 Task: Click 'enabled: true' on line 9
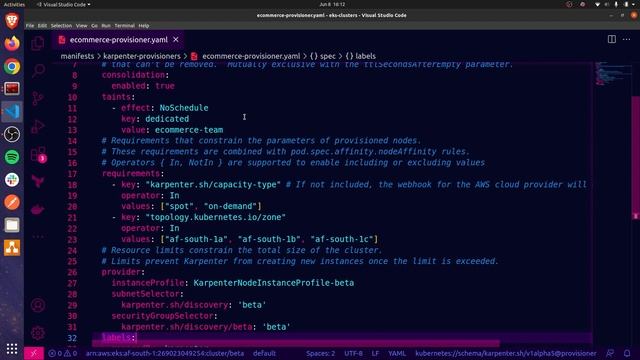click(x=143, y=86)
